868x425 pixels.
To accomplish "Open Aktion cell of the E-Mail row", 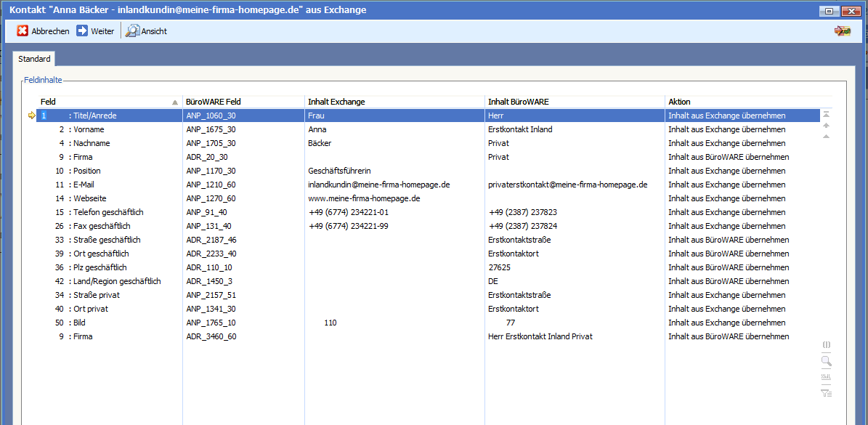I will click(726, 185).
